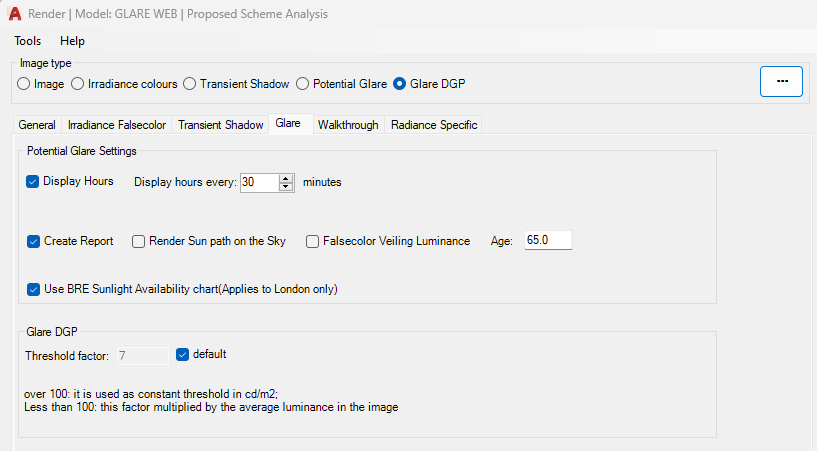Select the Potential Glare radio option
The width and height of the screenshot is (817, 451).
point(303,84)
